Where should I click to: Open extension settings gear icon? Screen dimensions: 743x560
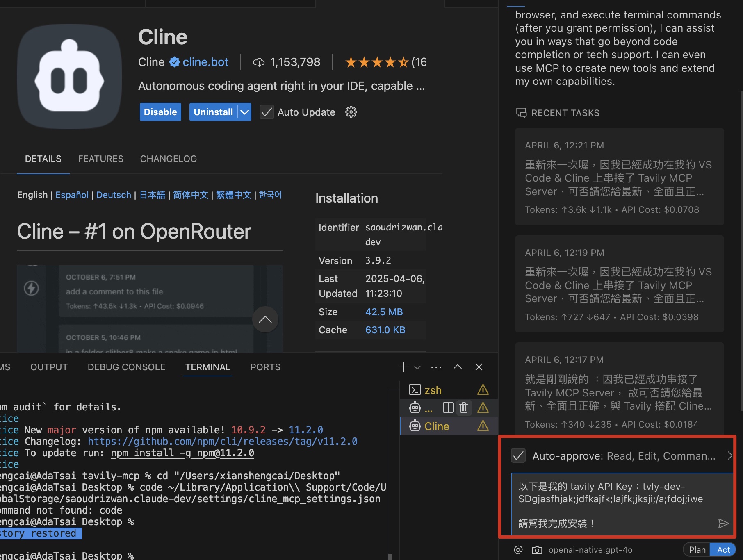pyautogui.click(x=351, y=112)
